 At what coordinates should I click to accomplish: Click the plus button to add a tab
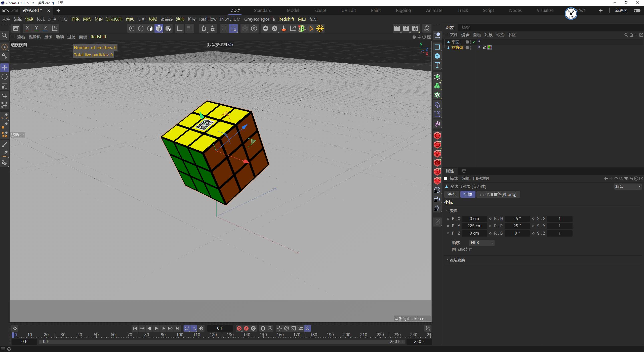point(58,11)
